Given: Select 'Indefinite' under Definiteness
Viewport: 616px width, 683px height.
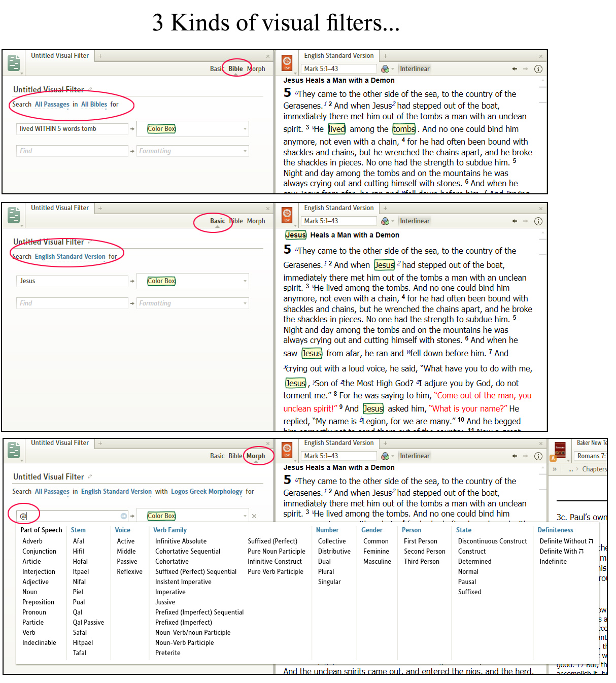Looking at the screenshot, I should (x=553, y=562).
